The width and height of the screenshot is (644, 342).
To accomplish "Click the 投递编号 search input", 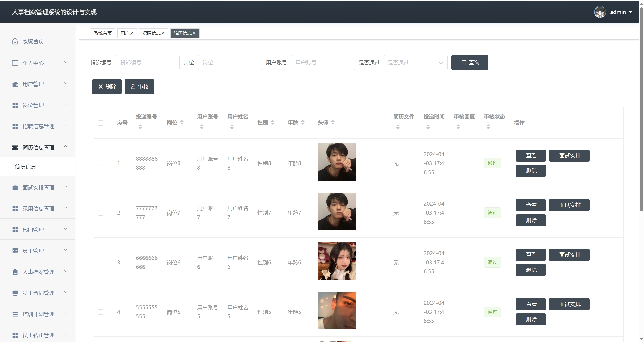I will (147, 63).
